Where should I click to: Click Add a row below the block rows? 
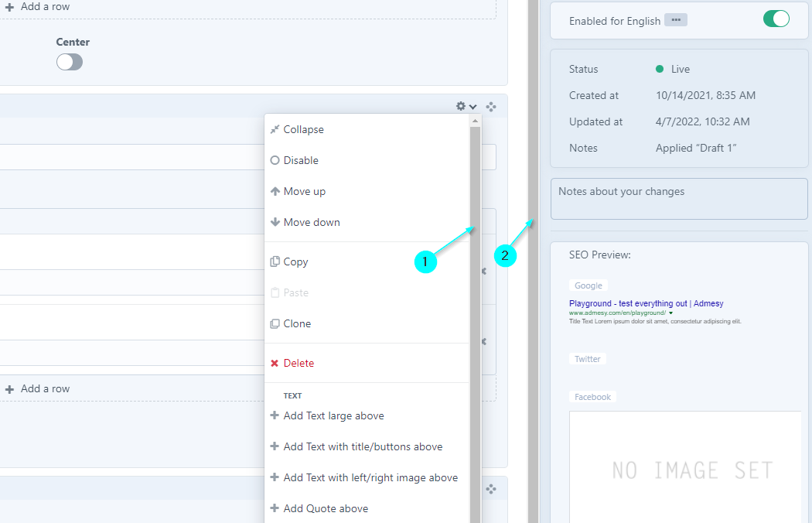pyautogui.click(x=37, y=388)
